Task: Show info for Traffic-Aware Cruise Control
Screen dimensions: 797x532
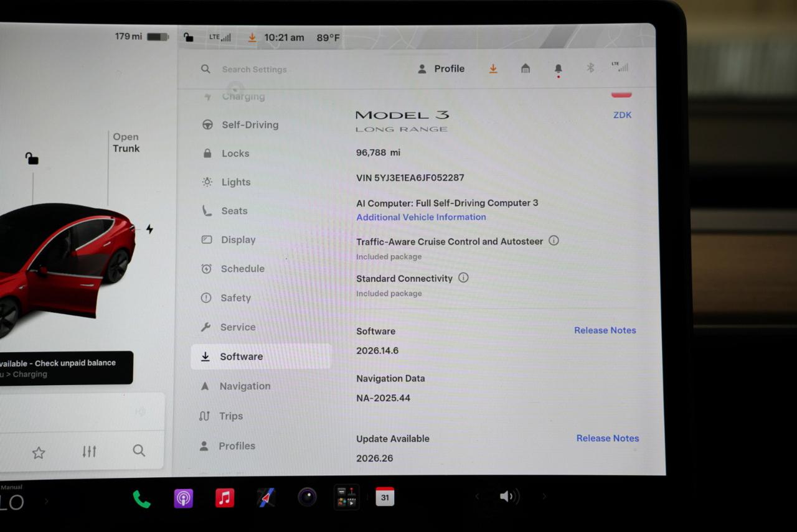Action: pos(554,240)
